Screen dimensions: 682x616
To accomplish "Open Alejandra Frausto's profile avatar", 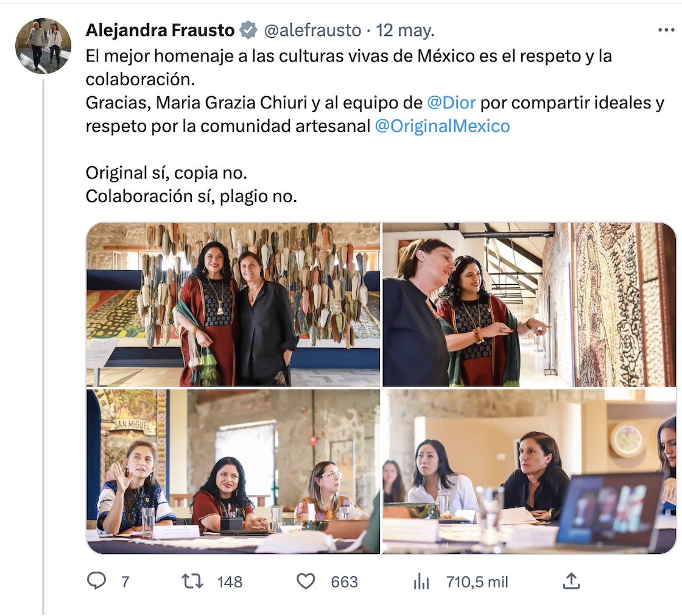I will tap(43, 46).
